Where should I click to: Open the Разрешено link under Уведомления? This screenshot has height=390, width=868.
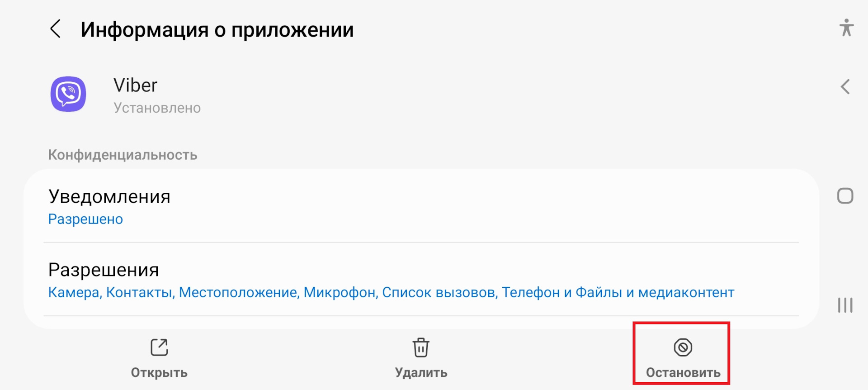[85, 219]
